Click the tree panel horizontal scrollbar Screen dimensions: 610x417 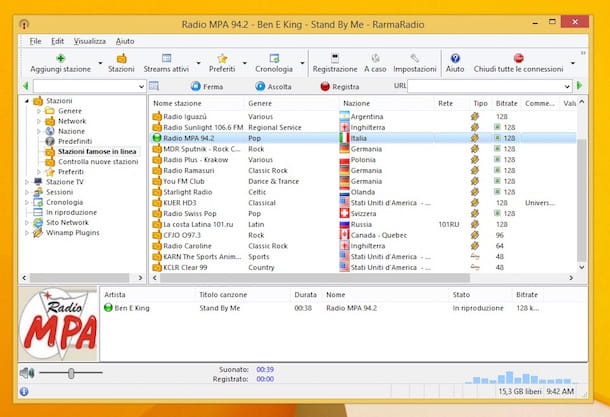[x=80, y=278]
